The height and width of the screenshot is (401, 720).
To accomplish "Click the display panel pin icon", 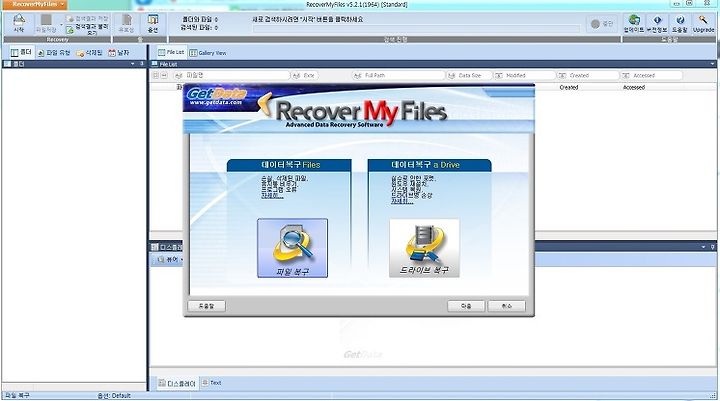I will tap(712, 247).
